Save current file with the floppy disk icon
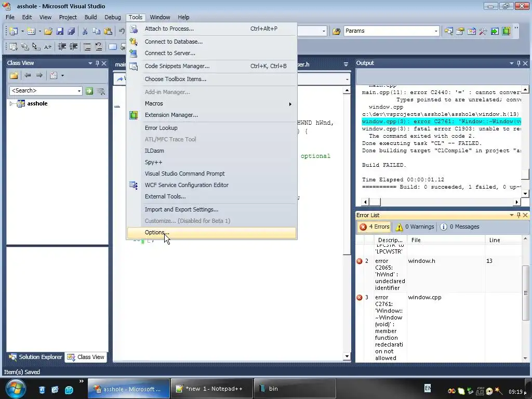532x399 pixels. [60, 31]
